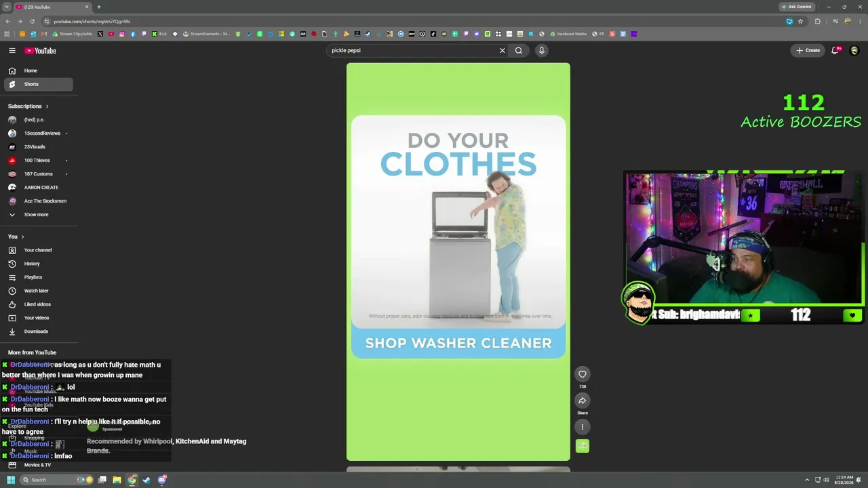868x488 pixels.
Task: Expand the You section chevron
Action: click(x=22, y=237)
